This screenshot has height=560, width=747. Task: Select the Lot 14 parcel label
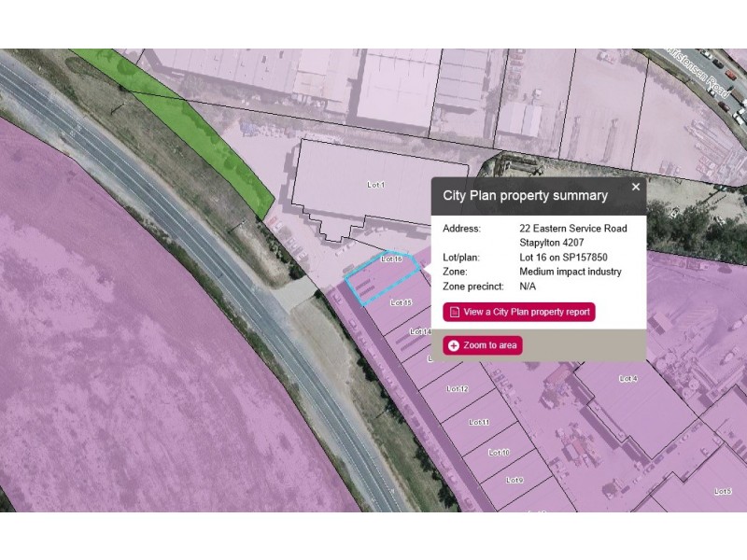421,331
